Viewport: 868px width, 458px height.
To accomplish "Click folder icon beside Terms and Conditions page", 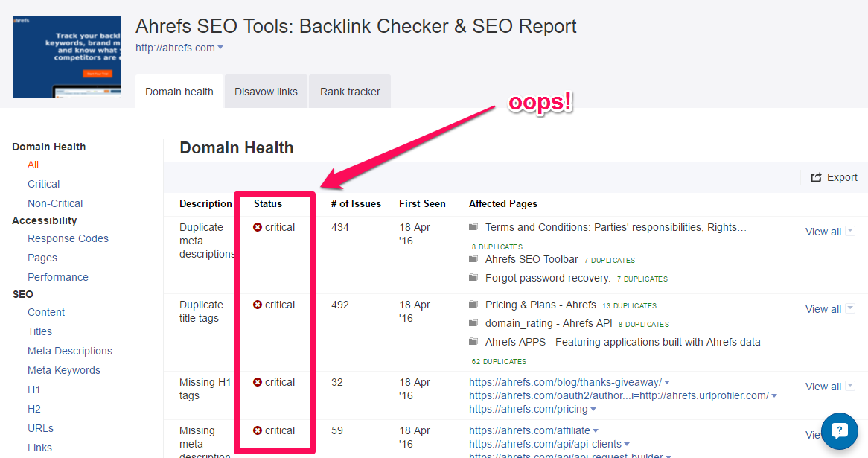I will [473, 227].
